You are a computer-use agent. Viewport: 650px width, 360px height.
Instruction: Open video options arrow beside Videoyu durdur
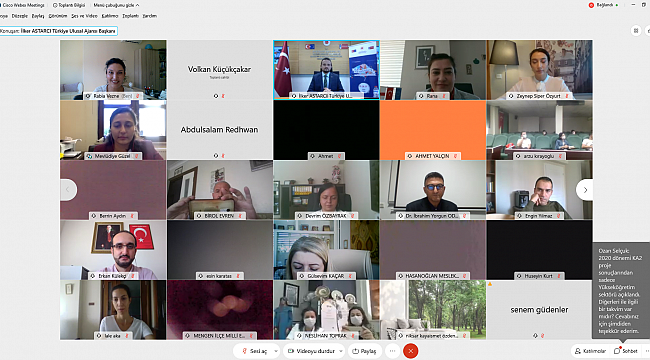point(341,351)
